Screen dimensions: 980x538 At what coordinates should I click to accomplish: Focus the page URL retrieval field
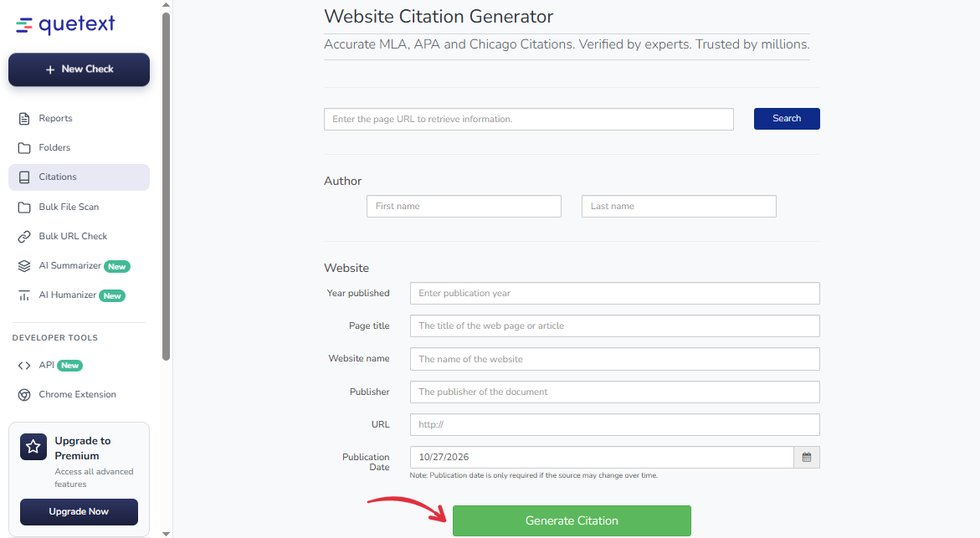coord(528,120)
